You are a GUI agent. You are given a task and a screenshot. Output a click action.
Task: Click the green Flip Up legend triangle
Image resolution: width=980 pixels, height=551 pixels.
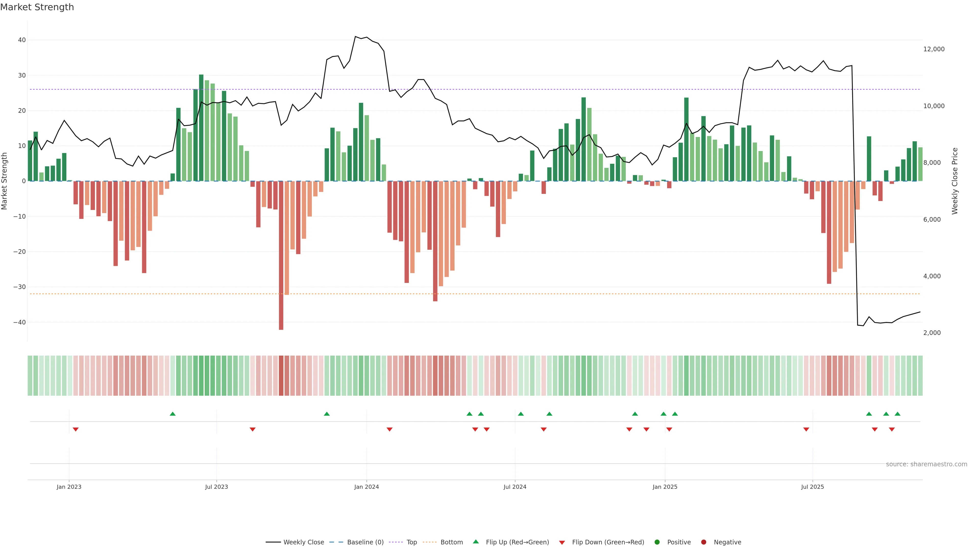point(475,542)
